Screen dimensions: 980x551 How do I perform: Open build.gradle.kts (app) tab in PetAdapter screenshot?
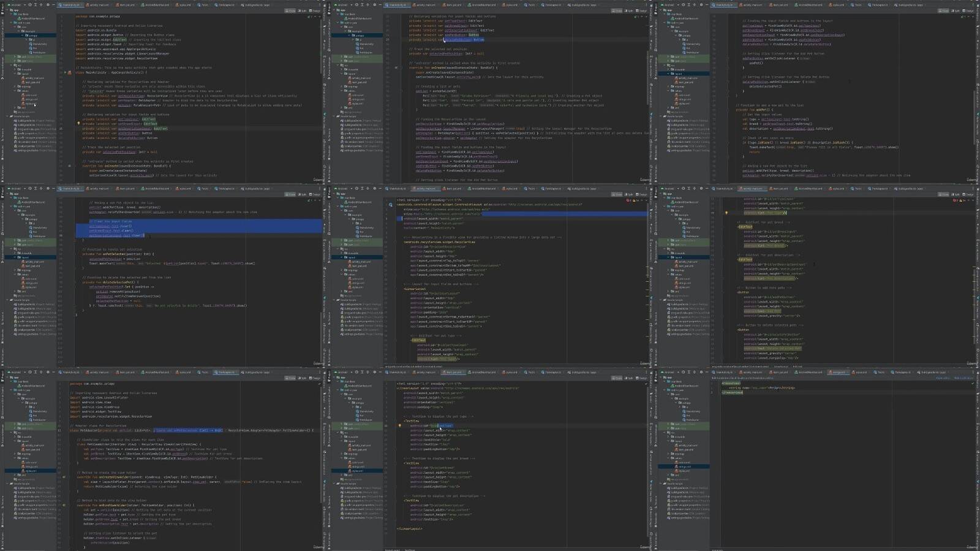[x=255, y=372]
